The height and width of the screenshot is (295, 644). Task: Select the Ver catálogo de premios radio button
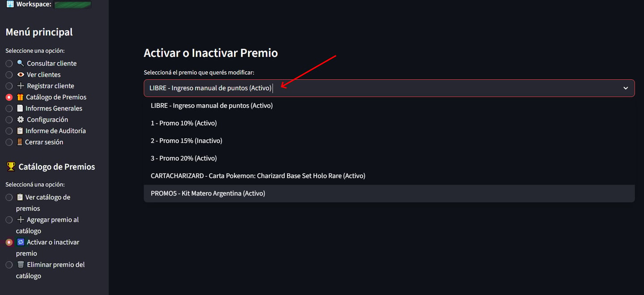click(x=9, y=197)
